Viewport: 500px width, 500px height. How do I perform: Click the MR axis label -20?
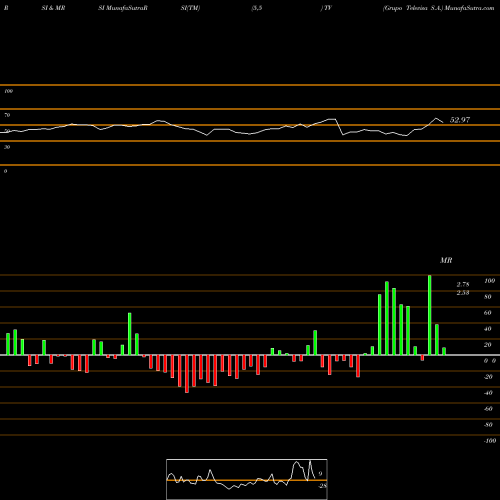[x=488, y=377]
